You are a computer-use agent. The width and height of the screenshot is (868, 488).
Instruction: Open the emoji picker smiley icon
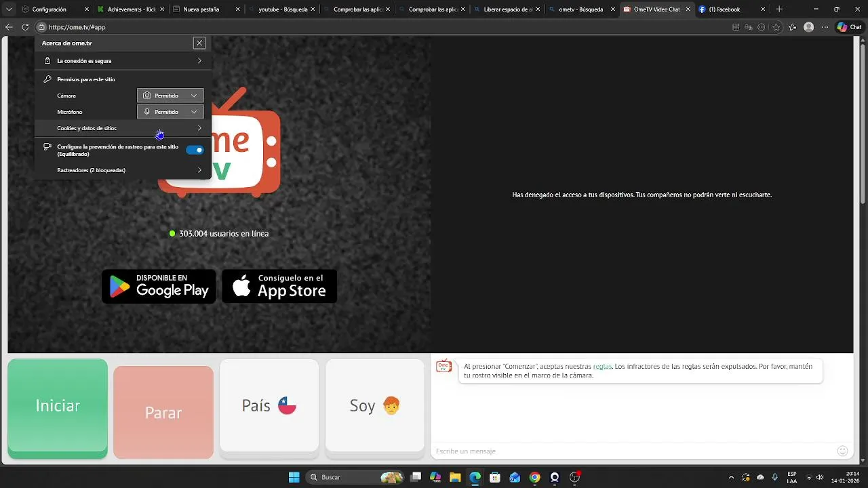click(843, 451)
